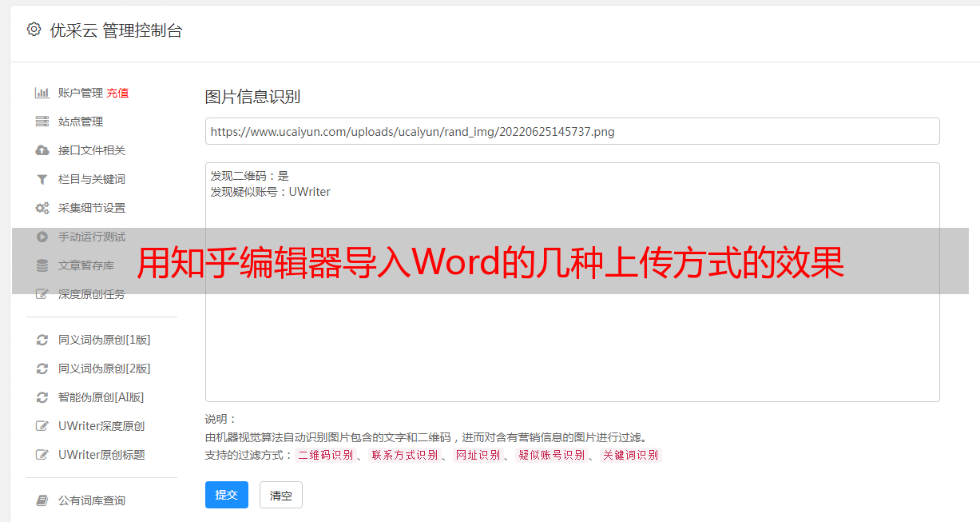Click the red 充值 link
This screenshot has height=522, width=980.
(x=117, y=93)
